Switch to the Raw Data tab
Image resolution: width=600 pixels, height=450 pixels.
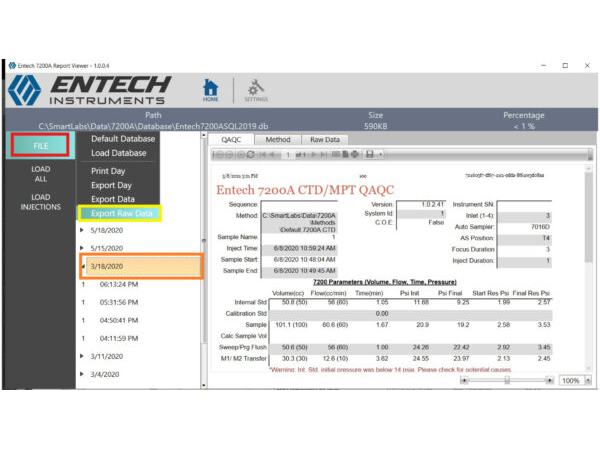(325, 140)
